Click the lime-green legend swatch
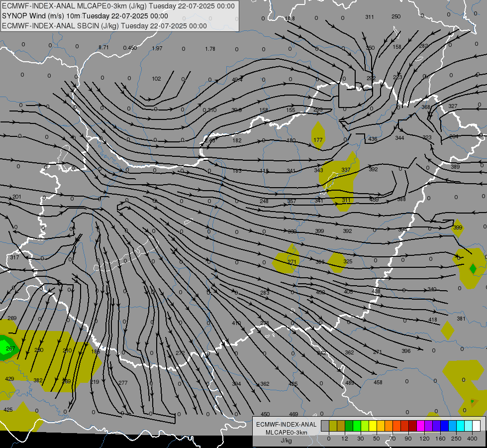Screen dimensions: 487x448 click(x=365, y=426)
